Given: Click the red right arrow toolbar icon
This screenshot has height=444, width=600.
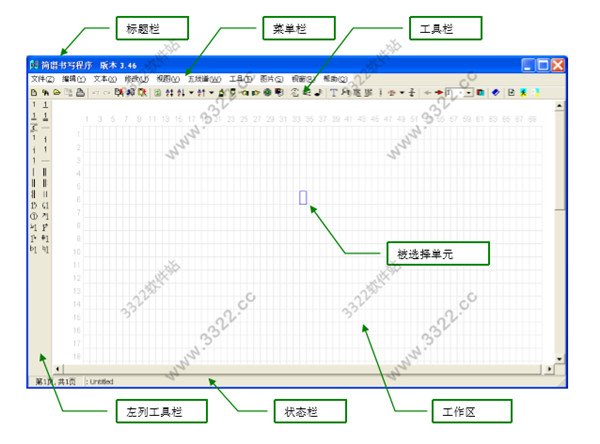Looking at the screenshot, I should 439,92.
